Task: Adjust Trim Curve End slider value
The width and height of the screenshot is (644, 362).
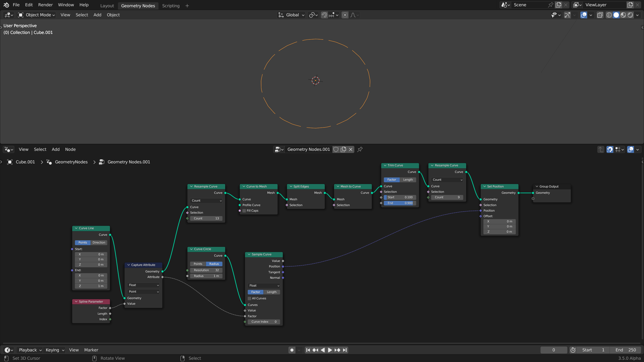Action: tap(400, 203)
